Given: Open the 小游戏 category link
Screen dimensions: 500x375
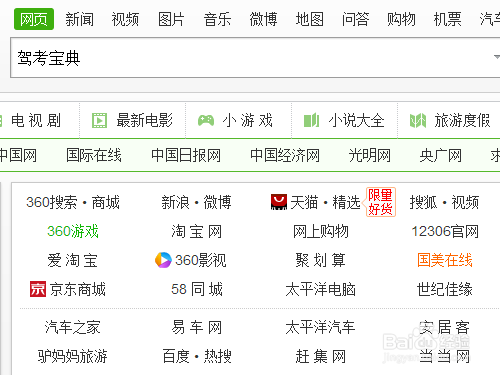Looking at the screenshot, I should (248, 120).
